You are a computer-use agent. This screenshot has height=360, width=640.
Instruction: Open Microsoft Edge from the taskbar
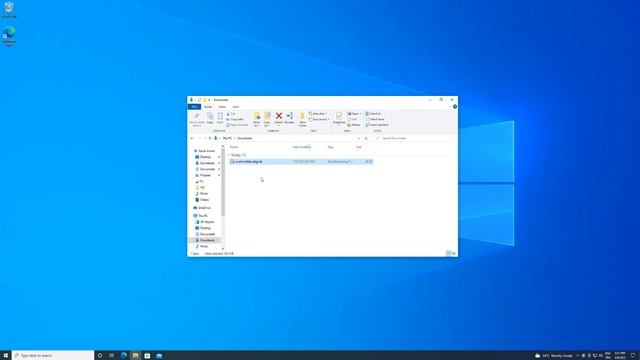(x=124, y=356)
